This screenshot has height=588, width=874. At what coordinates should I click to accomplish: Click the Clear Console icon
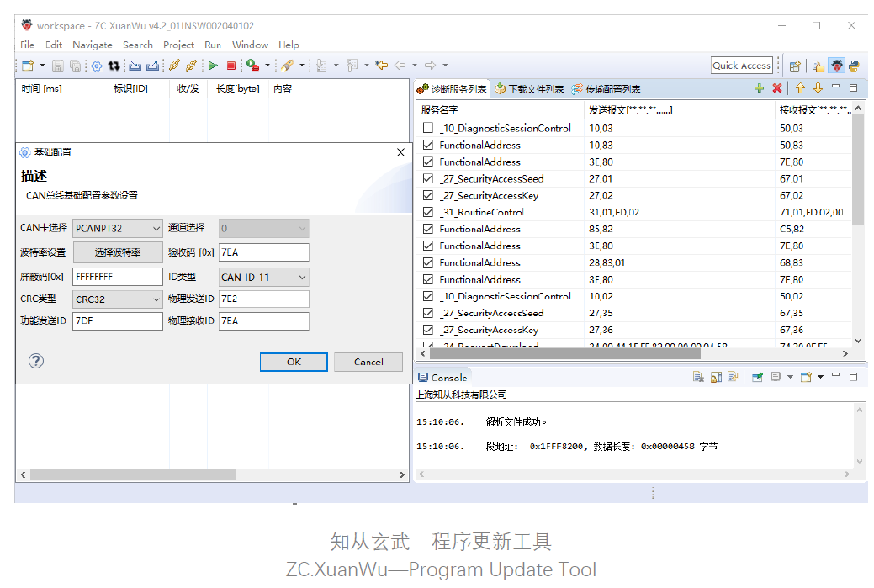point(698,377)
